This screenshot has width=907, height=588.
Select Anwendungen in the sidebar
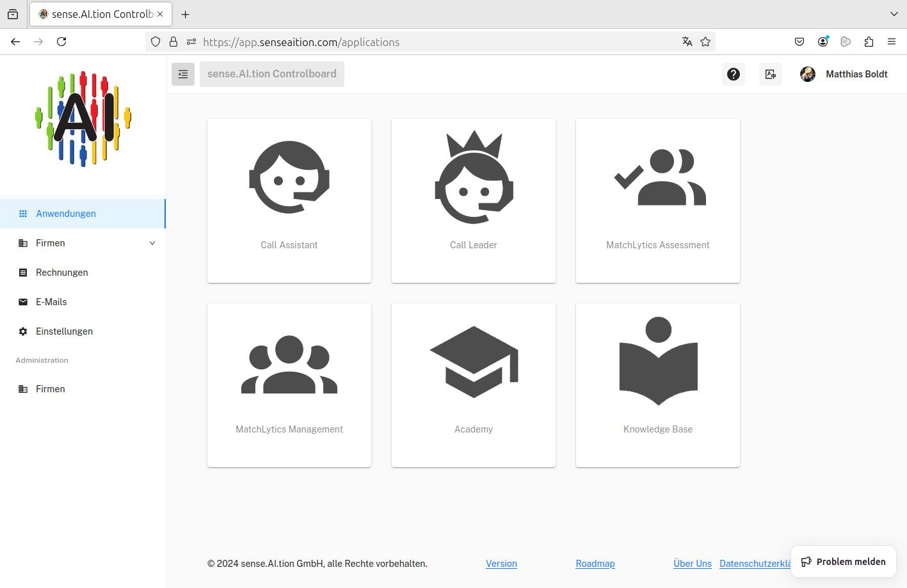click(x=83, y=214)
